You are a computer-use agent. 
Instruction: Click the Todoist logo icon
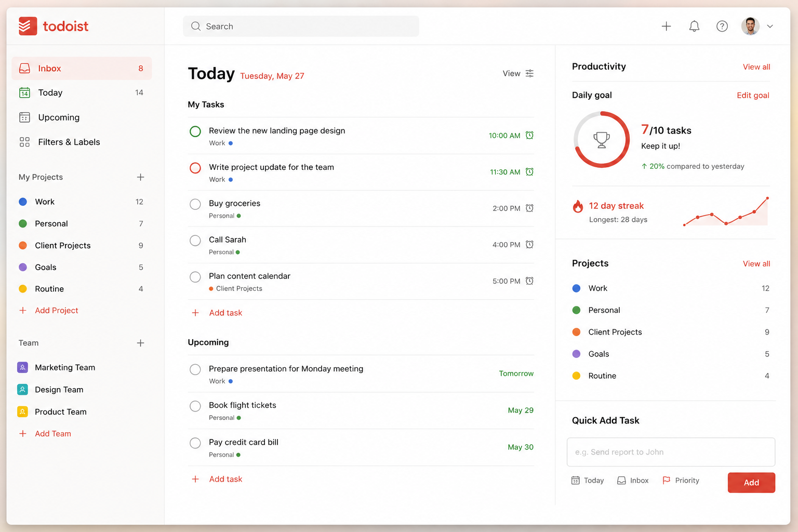point(28,26)
